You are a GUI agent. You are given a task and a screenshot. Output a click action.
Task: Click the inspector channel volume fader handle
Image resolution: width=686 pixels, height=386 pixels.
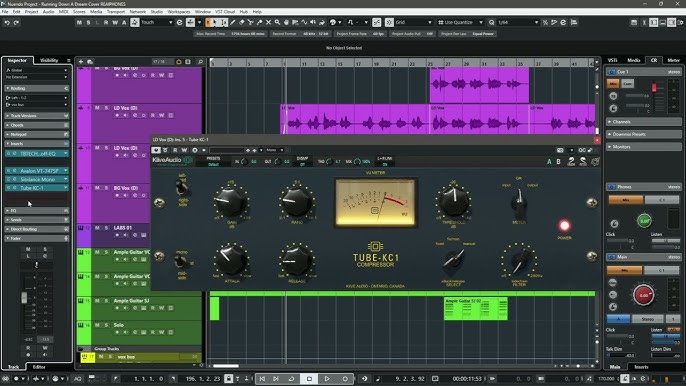coord(24,298)
